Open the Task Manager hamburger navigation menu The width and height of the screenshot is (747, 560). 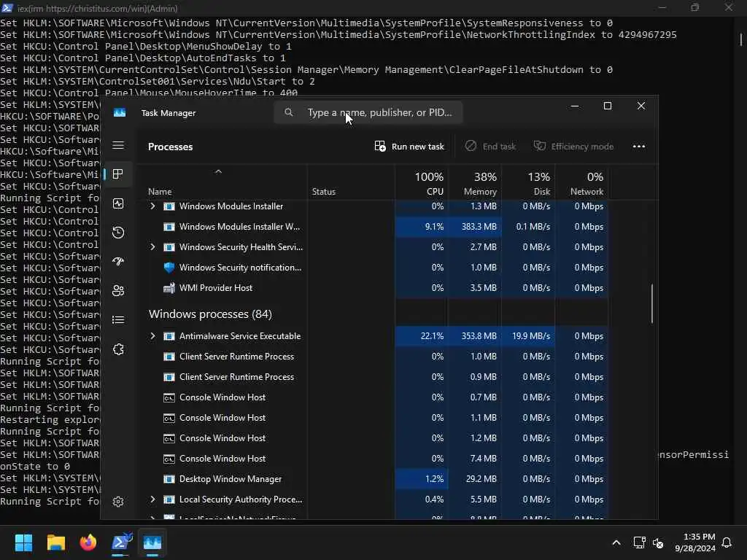click(x=118, y=145)
